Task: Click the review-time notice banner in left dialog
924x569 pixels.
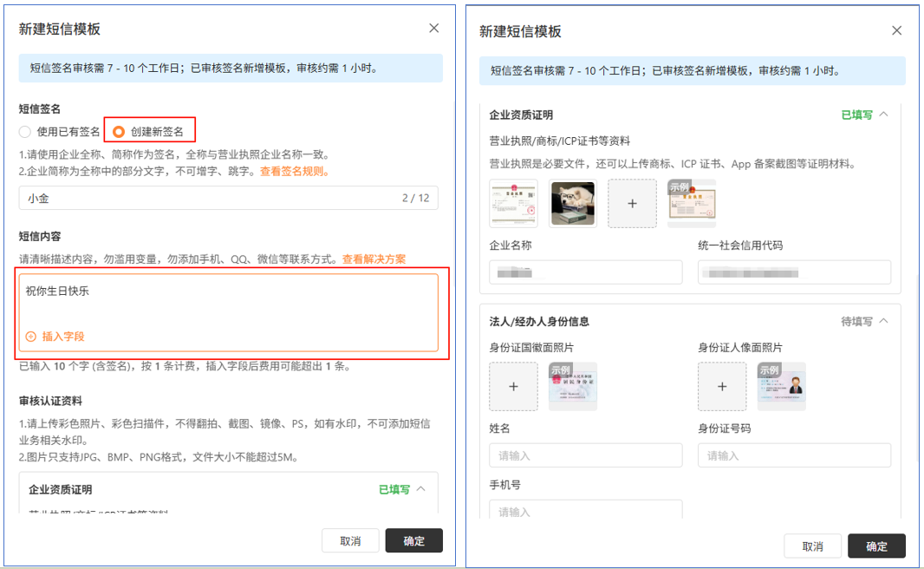Action: pos(231,69)
